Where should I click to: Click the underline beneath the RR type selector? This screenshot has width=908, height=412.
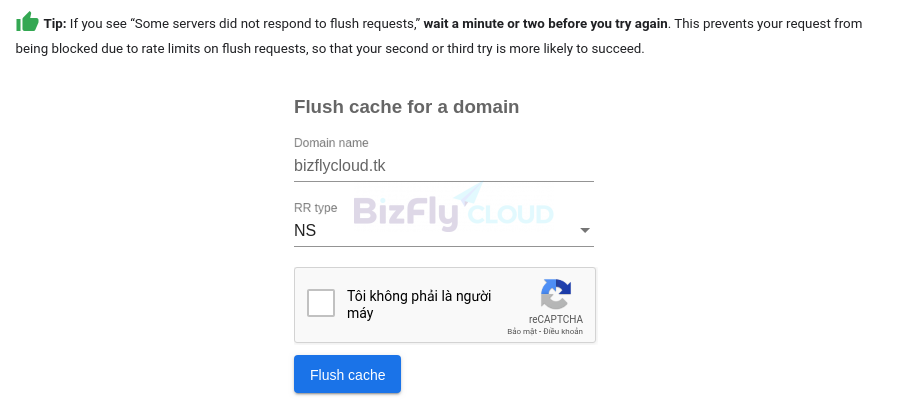coord(444,246)
